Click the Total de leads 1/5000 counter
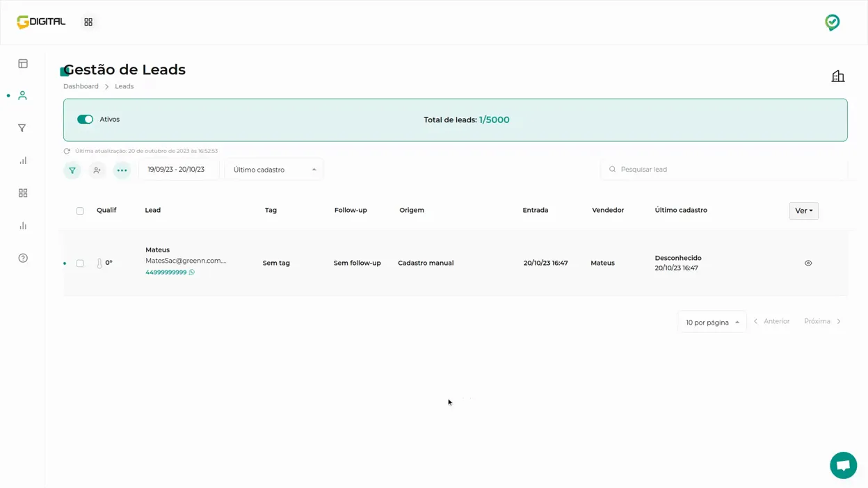 coord(467,120)
